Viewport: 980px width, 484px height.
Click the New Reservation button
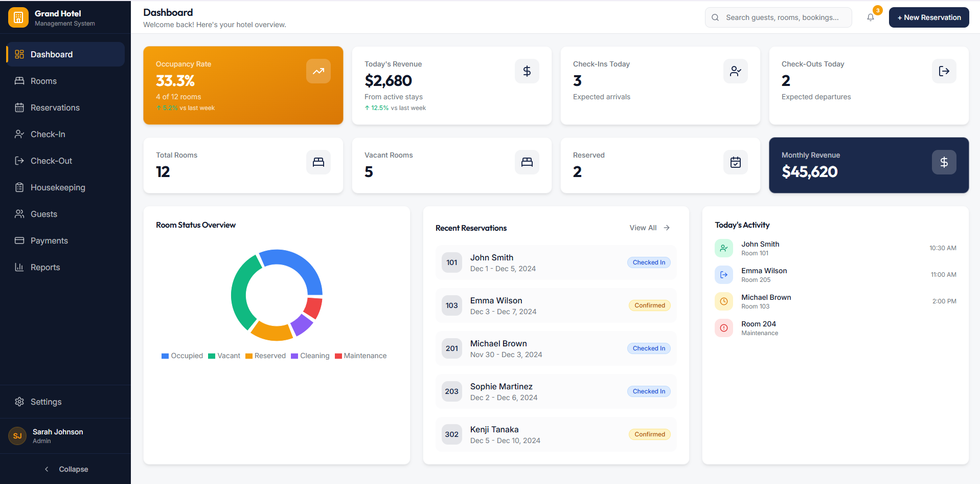click(929, 17)
